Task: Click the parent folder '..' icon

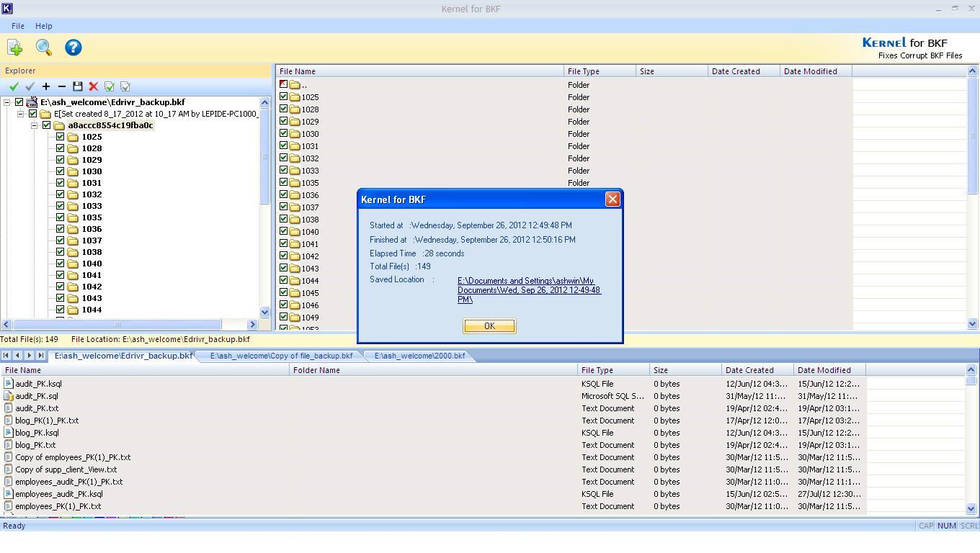Action: coord(294,85)
